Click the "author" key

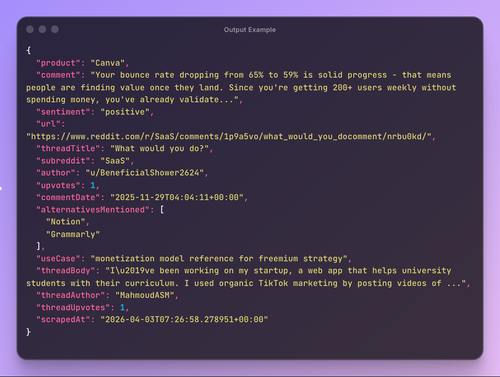click(56, 173)
